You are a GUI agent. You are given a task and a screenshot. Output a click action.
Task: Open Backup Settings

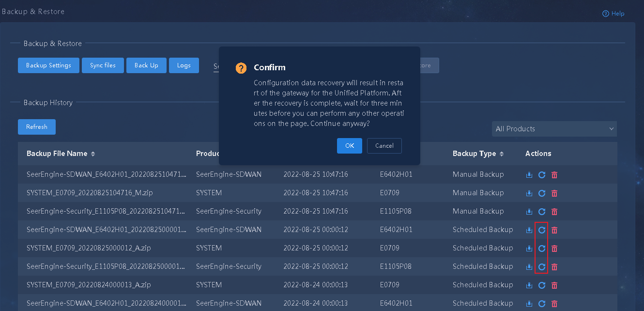click(48, 65)
